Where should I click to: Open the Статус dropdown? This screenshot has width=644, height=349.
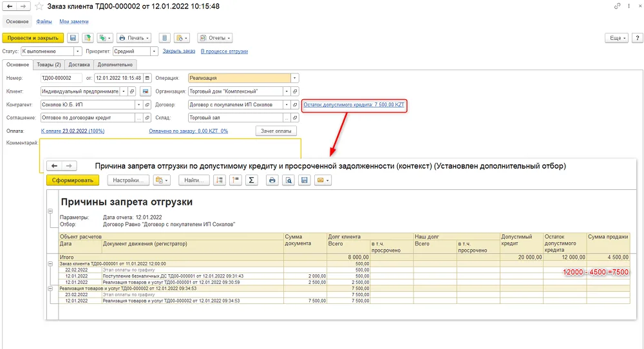pos(78,52)
